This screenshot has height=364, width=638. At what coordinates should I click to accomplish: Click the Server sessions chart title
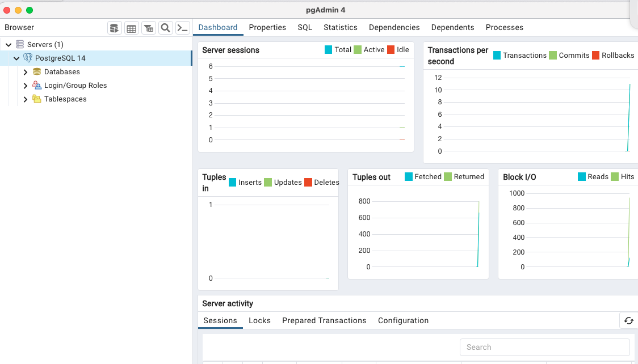point(230,50)
